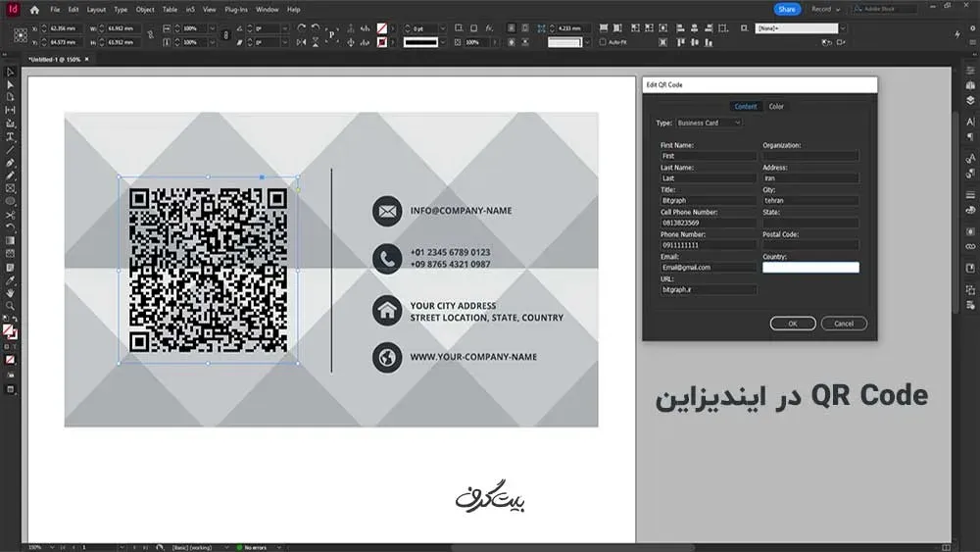Click the Adobe Stock search field

pos(885,10)
